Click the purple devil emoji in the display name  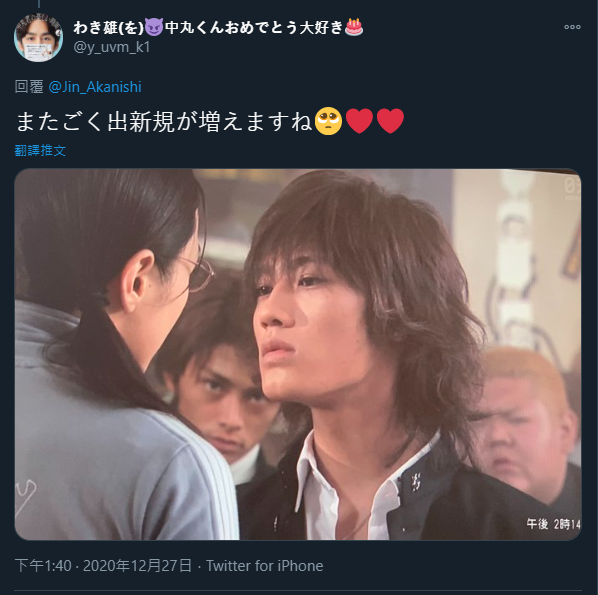coord(154,27)
